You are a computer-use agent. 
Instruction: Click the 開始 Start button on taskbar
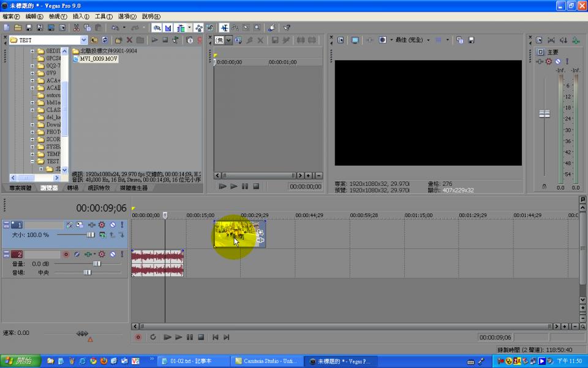[x=19, y=361]
